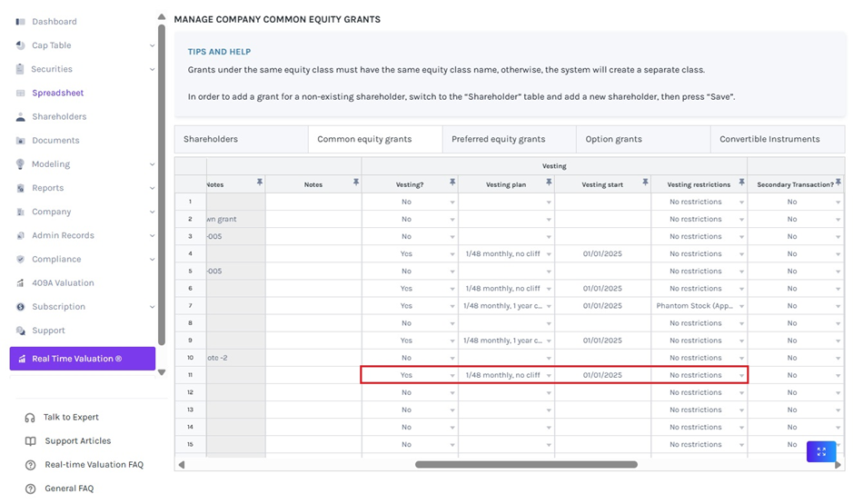The width and height of the screenshot is (853, 504).
Task: Open Vesting restrictions dropdown in row 7
Action: 741,306
